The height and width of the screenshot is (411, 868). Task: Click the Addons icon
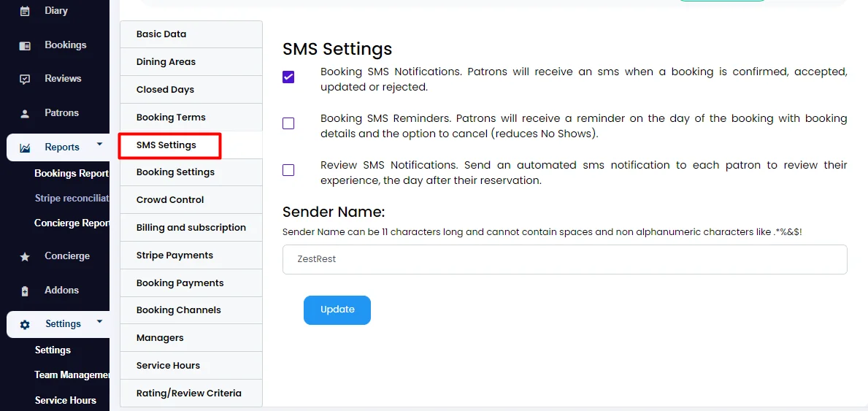coord(25,291)
